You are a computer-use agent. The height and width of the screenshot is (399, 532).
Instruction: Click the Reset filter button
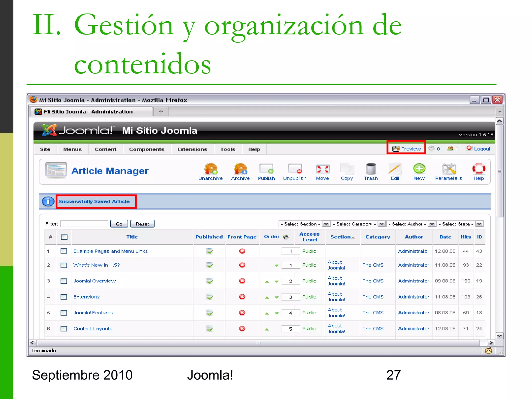click(142, 224)
